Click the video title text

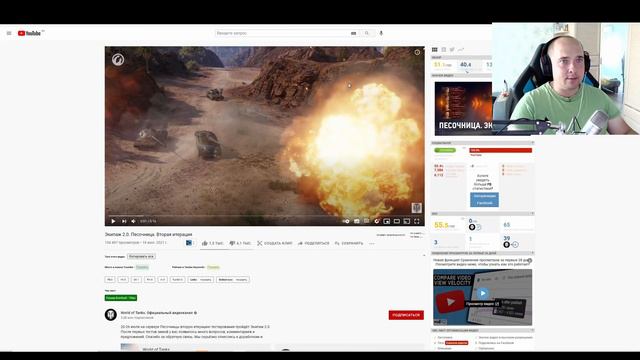click(x=149, y=234)
